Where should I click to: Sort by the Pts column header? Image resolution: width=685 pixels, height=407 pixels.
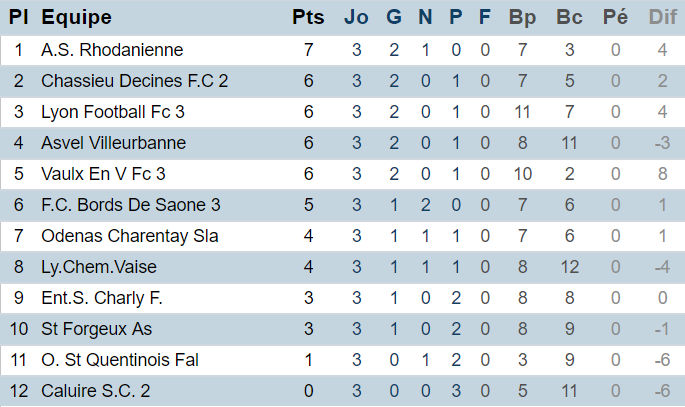coord(308,17)
